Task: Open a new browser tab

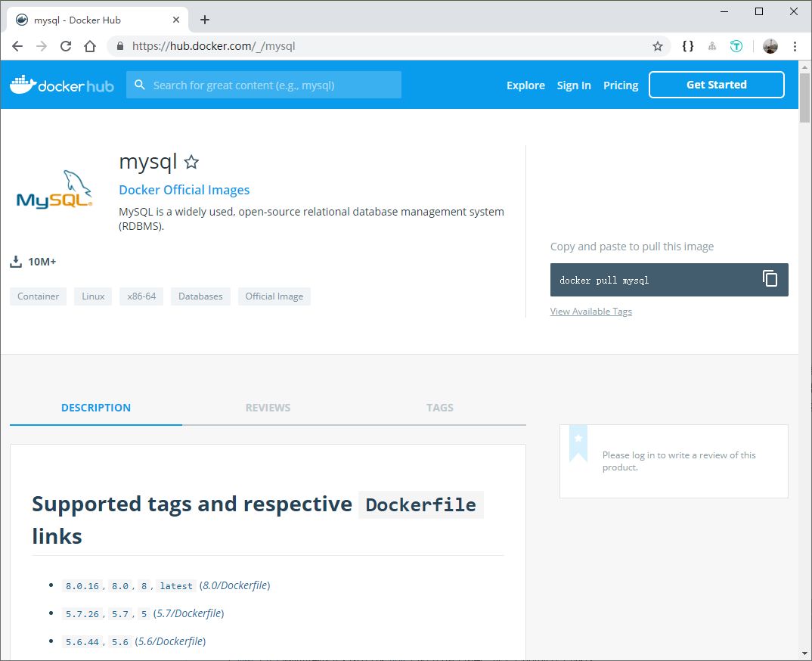Action: (x=205, y=20)
